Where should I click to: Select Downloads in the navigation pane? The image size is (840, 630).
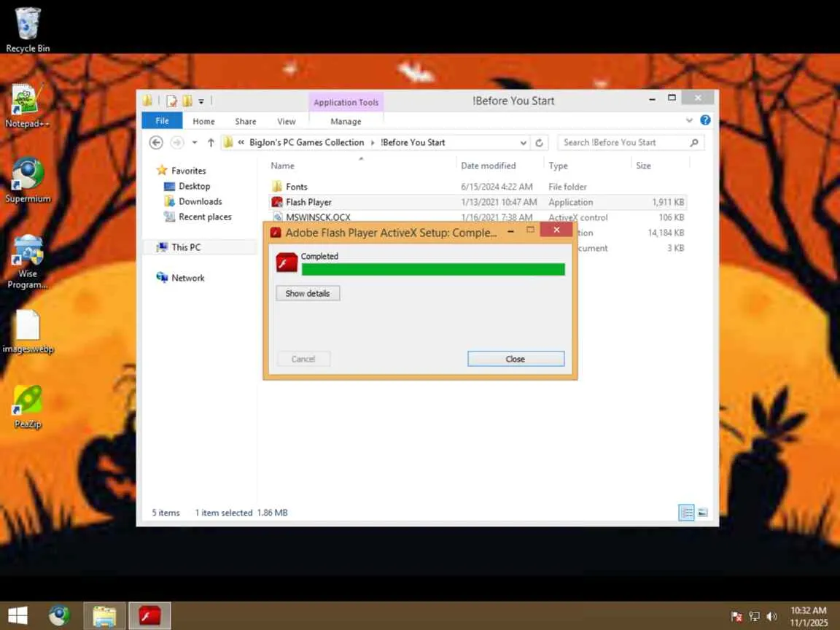click(x=200, y=201)
